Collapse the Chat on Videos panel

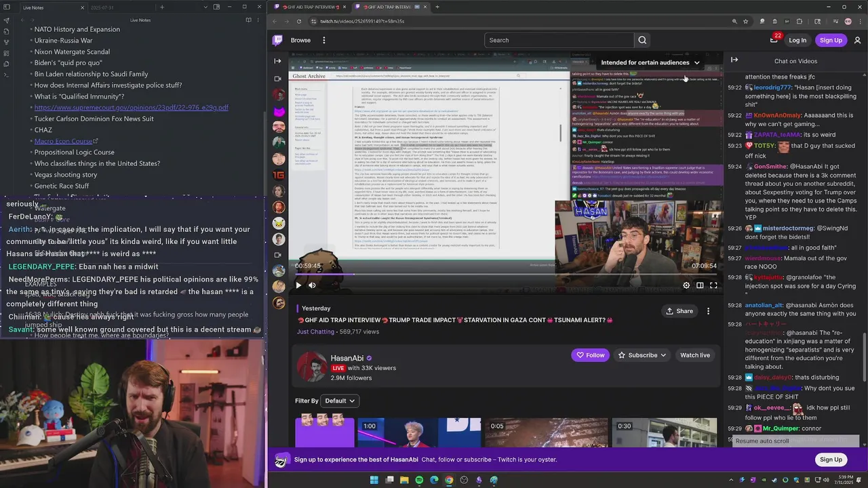(734, 60)
